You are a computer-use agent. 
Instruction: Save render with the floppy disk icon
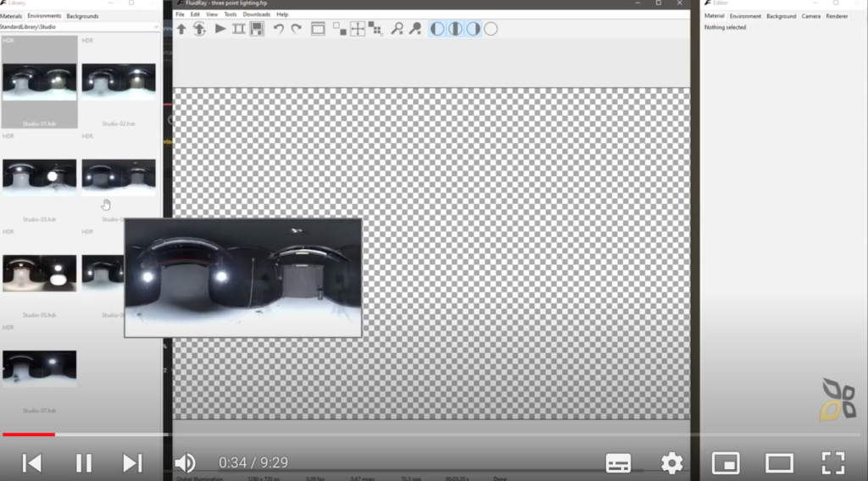(x=257, y=29)
